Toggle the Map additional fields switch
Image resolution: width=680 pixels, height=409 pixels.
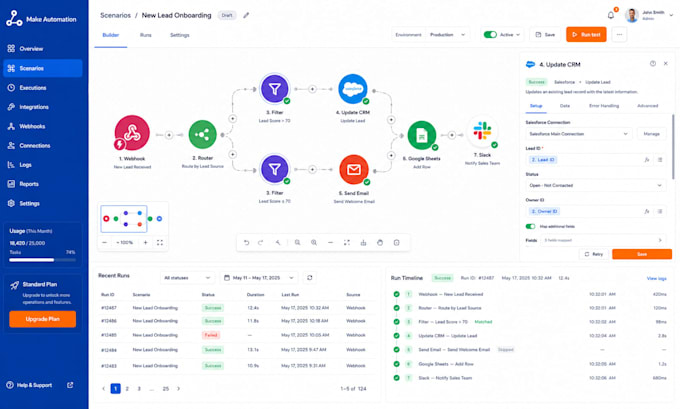530,226
